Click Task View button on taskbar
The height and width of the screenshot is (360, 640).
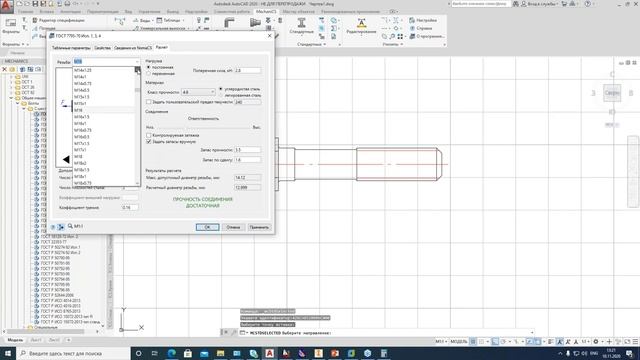[155, 353]
